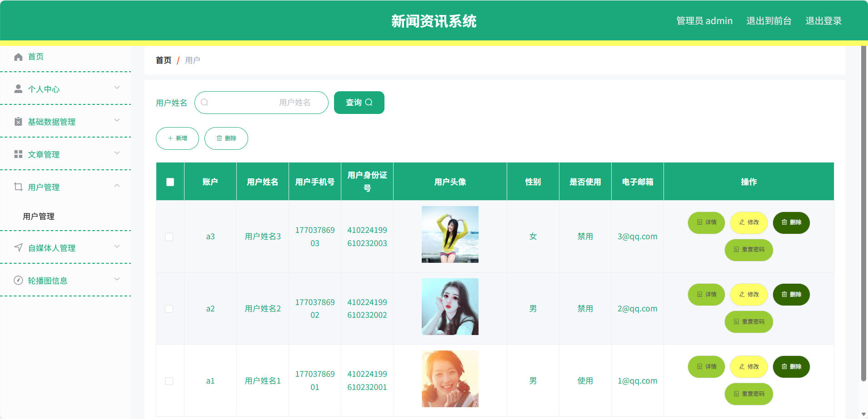Click the email 1@qq.com cell
The width and height of the screenshot is (868, 419).
(637, 381)
